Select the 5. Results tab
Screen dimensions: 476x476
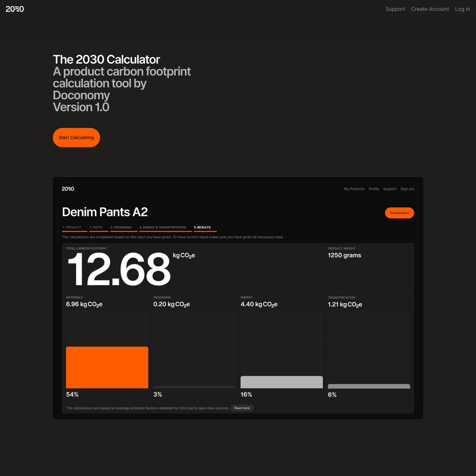tap(205, 228)
